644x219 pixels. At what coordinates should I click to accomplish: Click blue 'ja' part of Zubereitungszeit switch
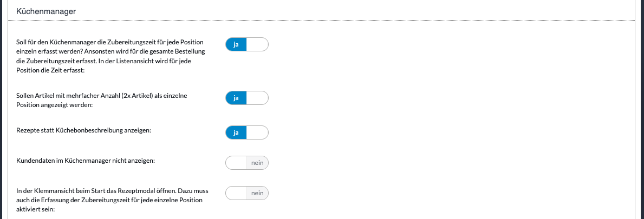tap(236, 44)
